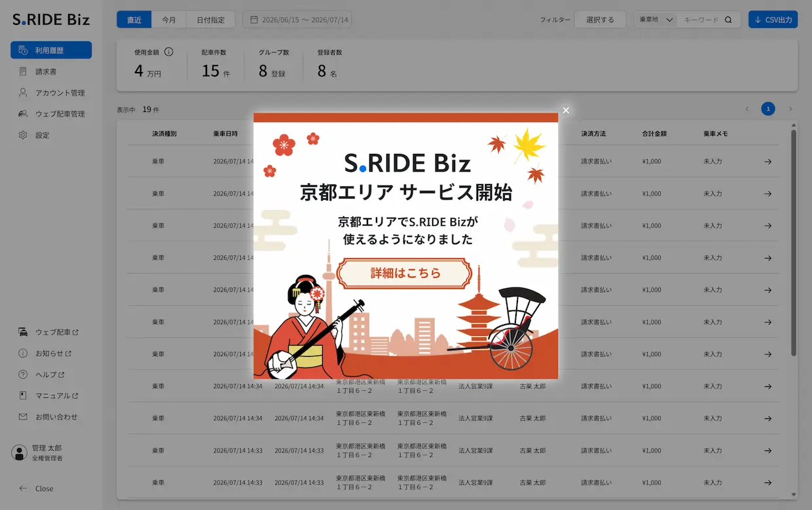Click the 配車件数 15 件 summary
The width and height of the screenshot is (812, 510).
coord(216,64)
